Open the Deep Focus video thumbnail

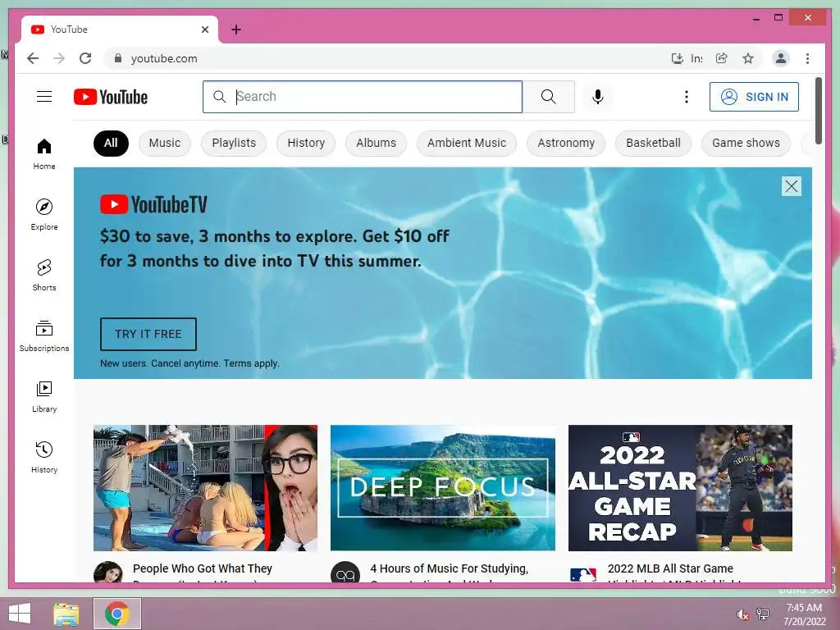[x=443, y=488]
